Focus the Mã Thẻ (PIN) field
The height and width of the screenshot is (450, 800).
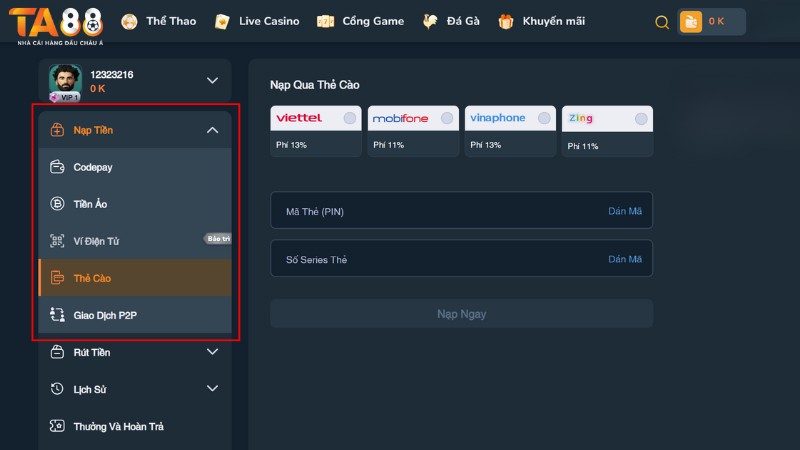pos(461,210)
